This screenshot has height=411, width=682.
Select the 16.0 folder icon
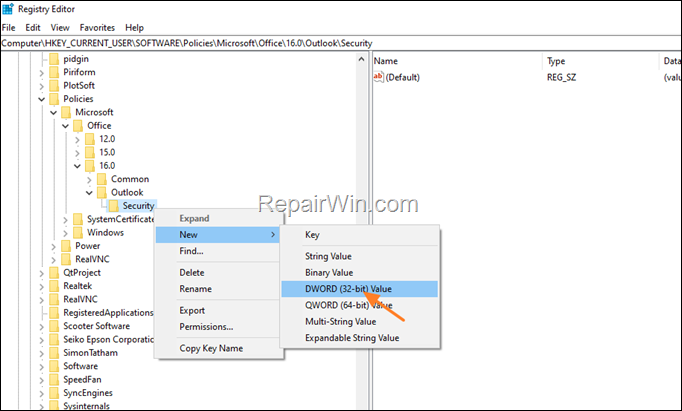[90, 166]
